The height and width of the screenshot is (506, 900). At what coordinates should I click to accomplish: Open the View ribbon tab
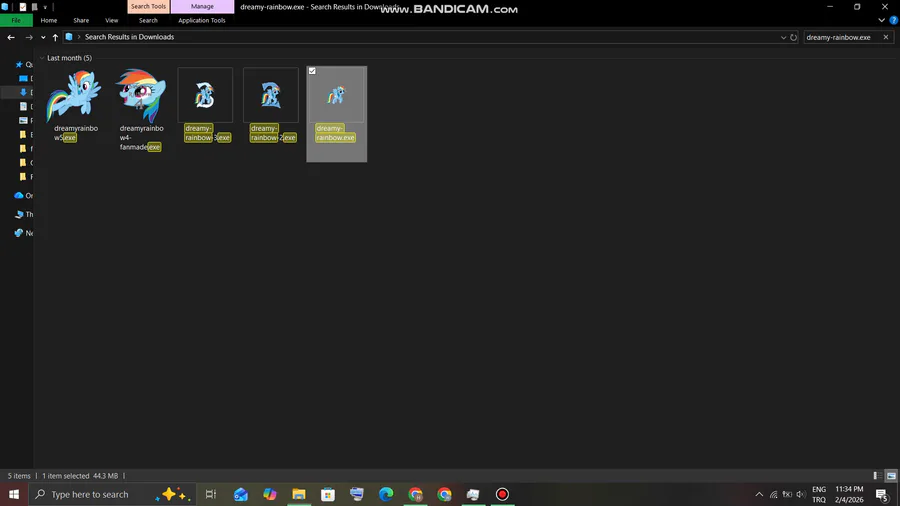point(111,20)
